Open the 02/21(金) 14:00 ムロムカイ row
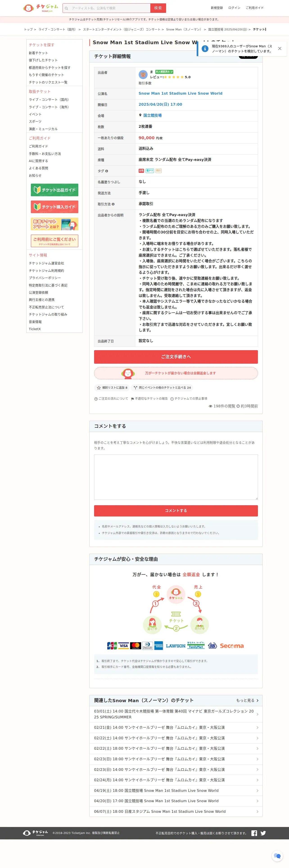Viewport: 289px width, 868px height. [x=176, y=727]
